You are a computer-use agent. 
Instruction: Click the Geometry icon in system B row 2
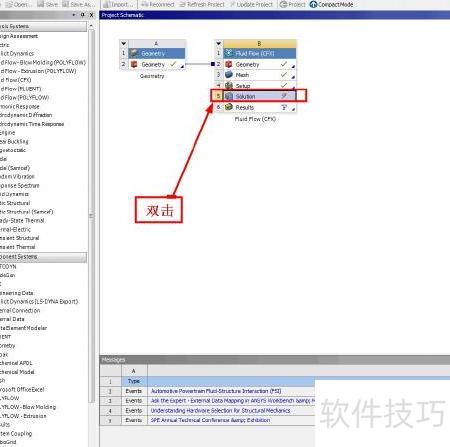pos(229,64)
